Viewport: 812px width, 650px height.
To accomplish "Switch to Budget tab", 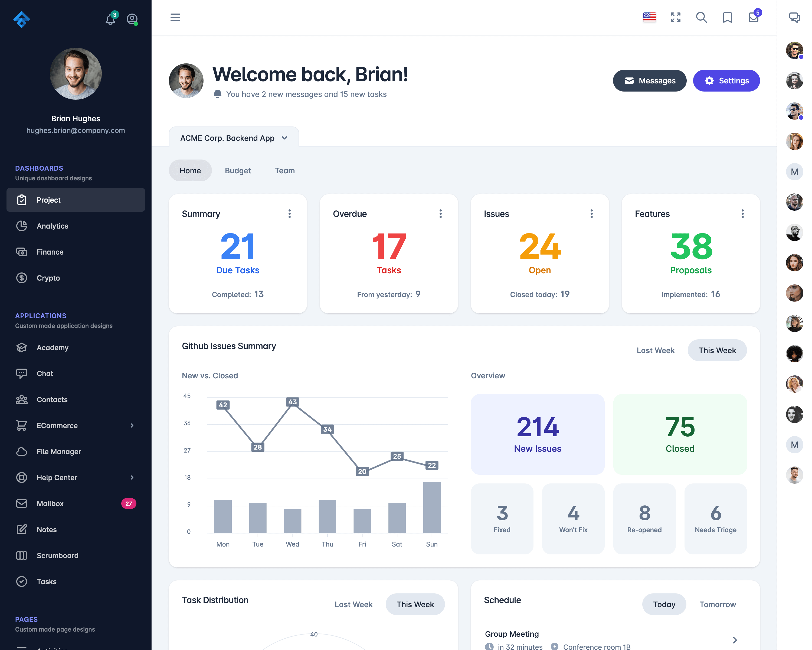I will (237, 170).
